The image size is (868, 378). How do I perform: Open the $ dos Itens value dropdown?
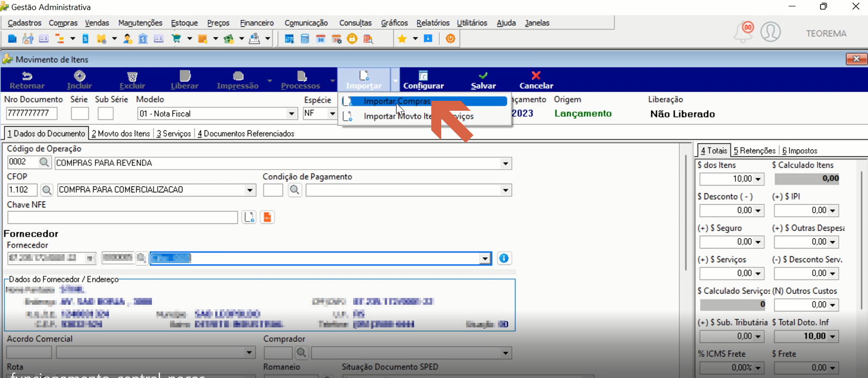point(758,179)
